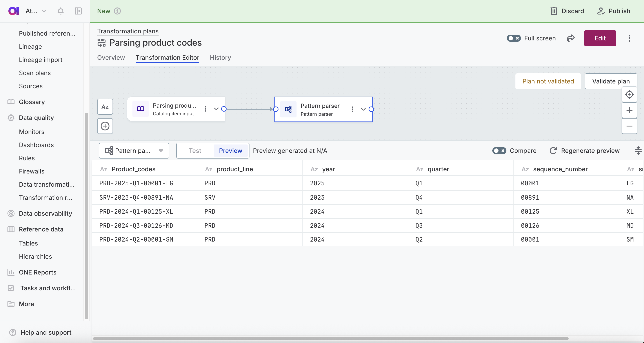Viewport: 644px width, 343px height.
Task: Expand the chevron on Catalog item input node
Action: click(216, 109)
